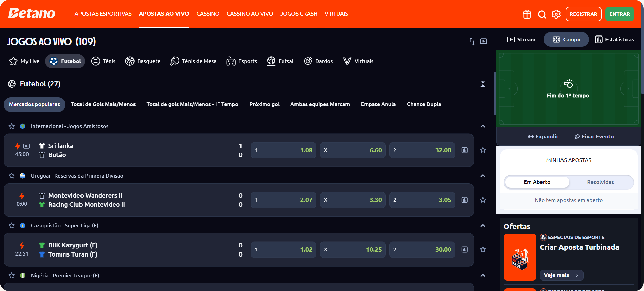The height and width of the screenshot is (291, 644).
Task: Switch to Em Aberto bets
Action: point(537,182)
